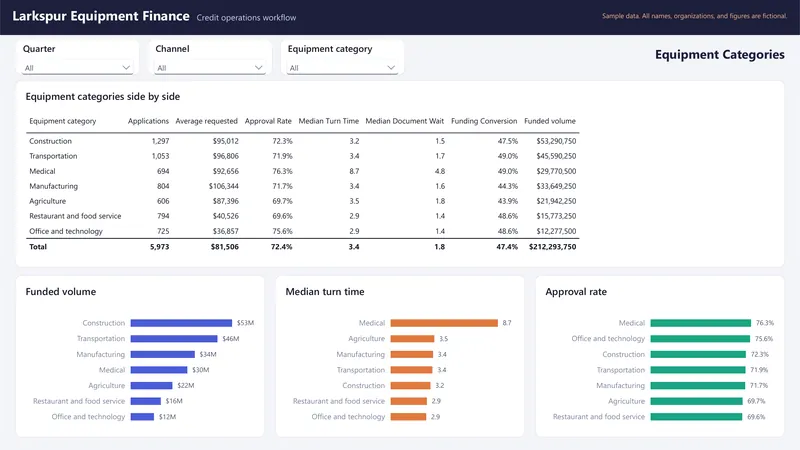Select Restaurant and food service table row
Image resolution: width=800 pixels, height=450 pixels.
point(303,216)
